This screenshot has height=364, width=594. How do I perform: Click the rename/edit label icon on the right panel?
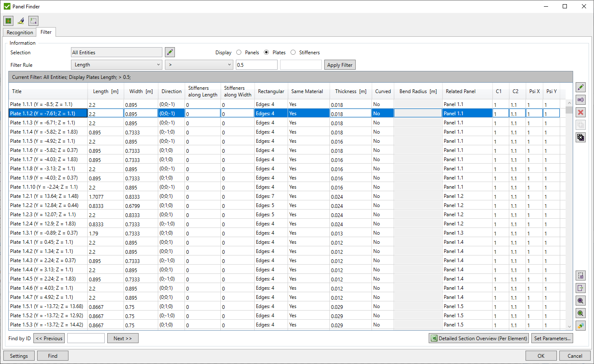(581, 100)
